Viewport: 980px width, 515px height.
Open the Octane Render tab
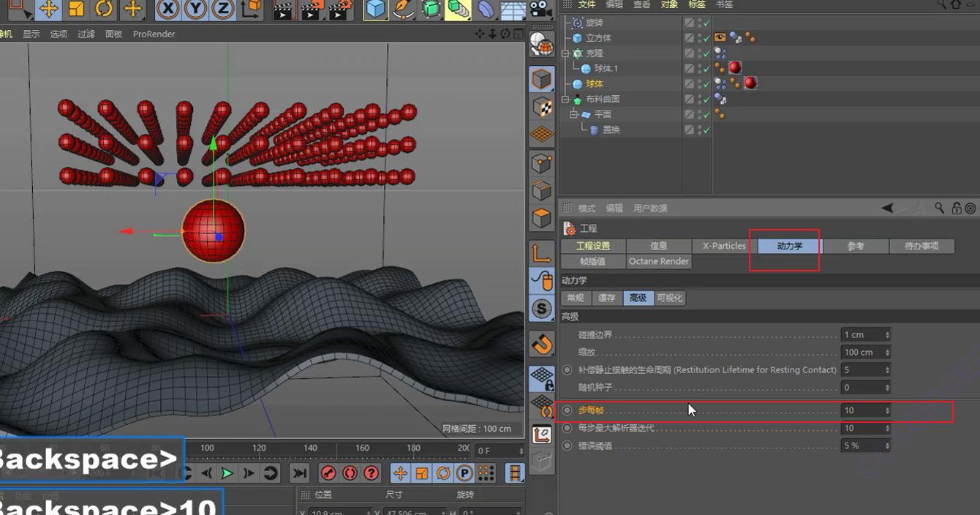coord(659,261)
